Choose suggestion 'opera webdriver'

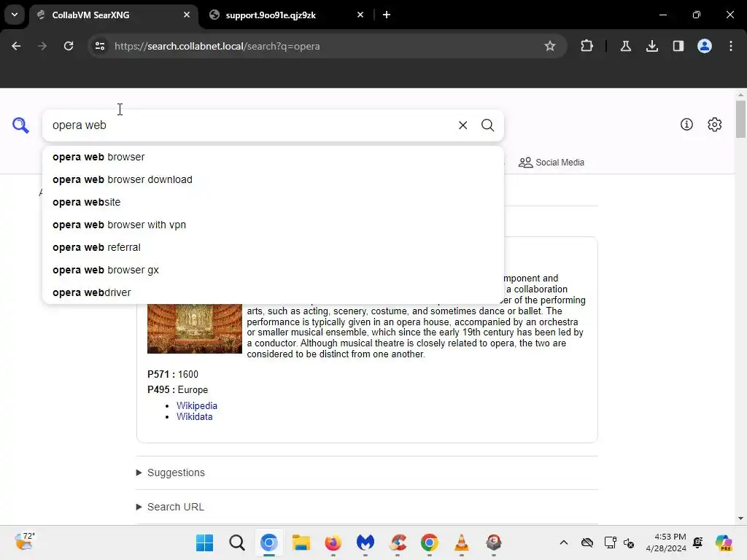click(x=273, y=292)
